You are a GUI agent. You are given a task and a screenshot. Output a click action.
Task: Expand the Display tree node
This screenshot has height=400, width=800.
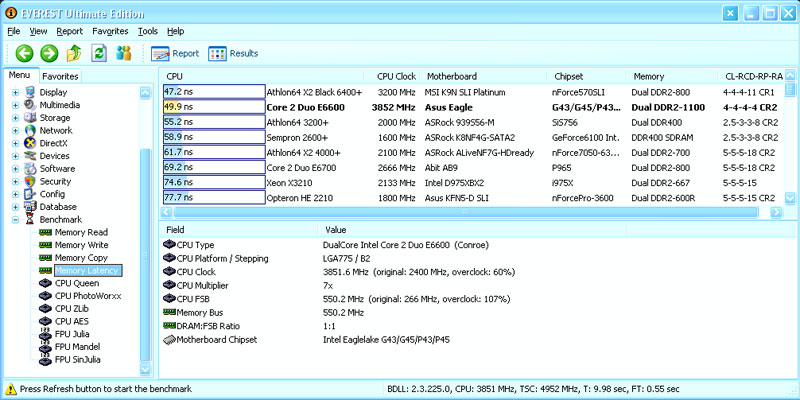click(15, 92)
